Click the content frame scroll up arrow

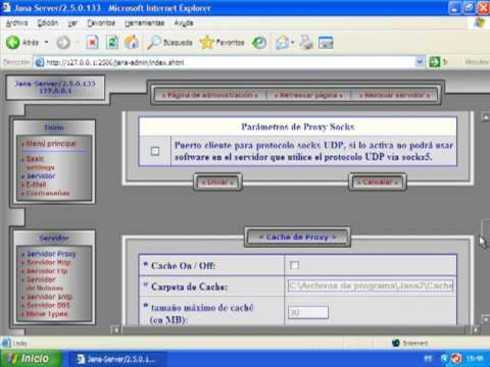[x=486, y=117]
